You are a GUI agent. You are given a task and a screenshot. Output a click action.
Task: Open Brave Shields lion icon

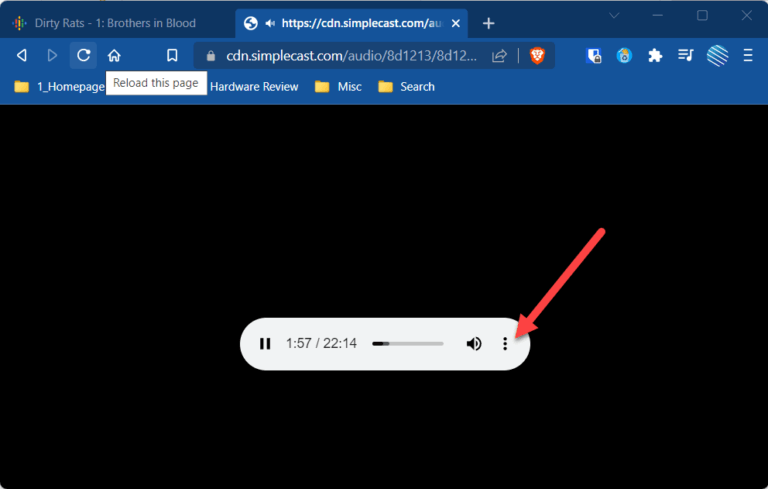coord(537,56)
